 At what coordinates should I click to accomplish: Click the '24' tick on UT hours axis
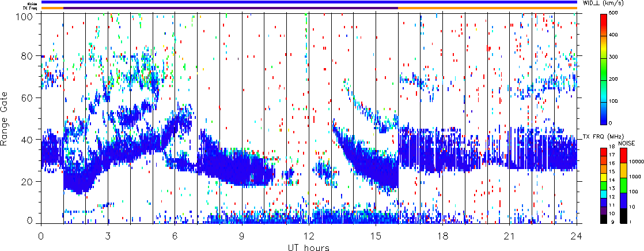tap(577, 236)
